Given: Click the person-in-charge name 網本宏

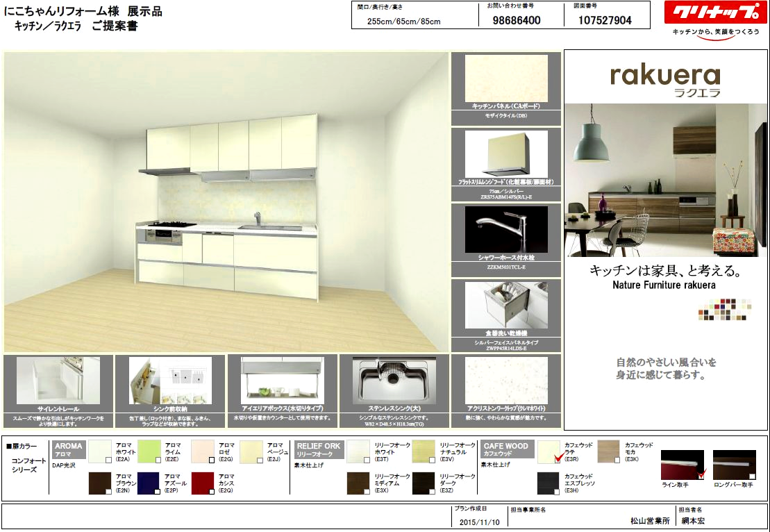Looking at the screenshot, I should tap(694, 521).
